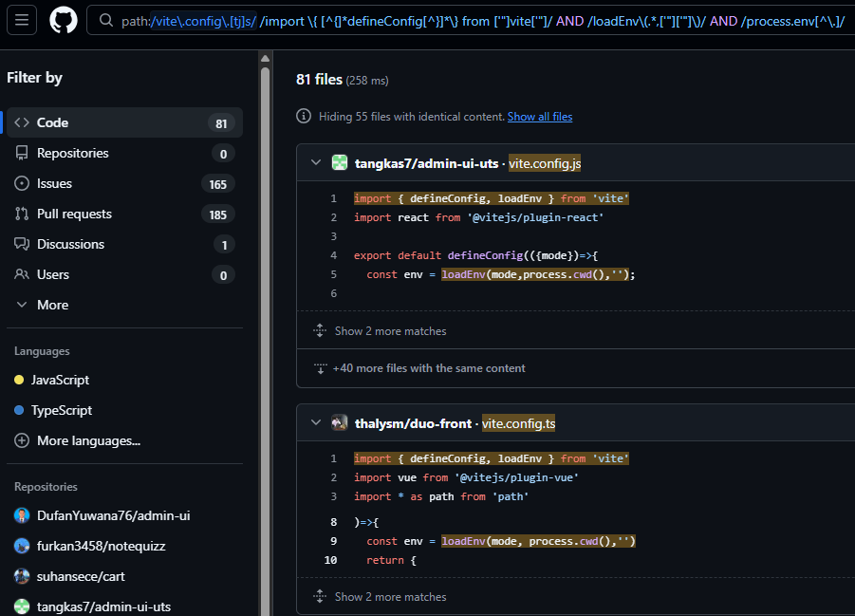
Task: Collapse the tangkas7/admin-ui-uts result
Action: [316, 163]
